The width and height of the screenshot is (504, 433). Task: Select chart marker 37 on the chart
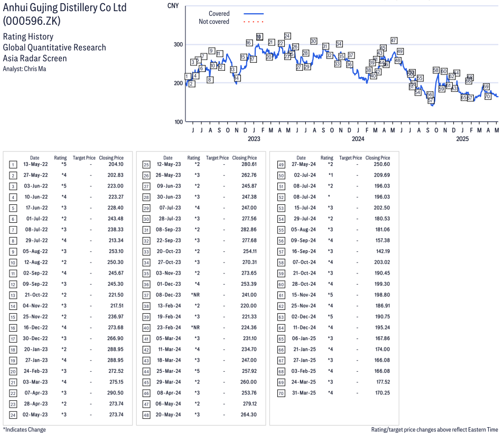point(351,55)
